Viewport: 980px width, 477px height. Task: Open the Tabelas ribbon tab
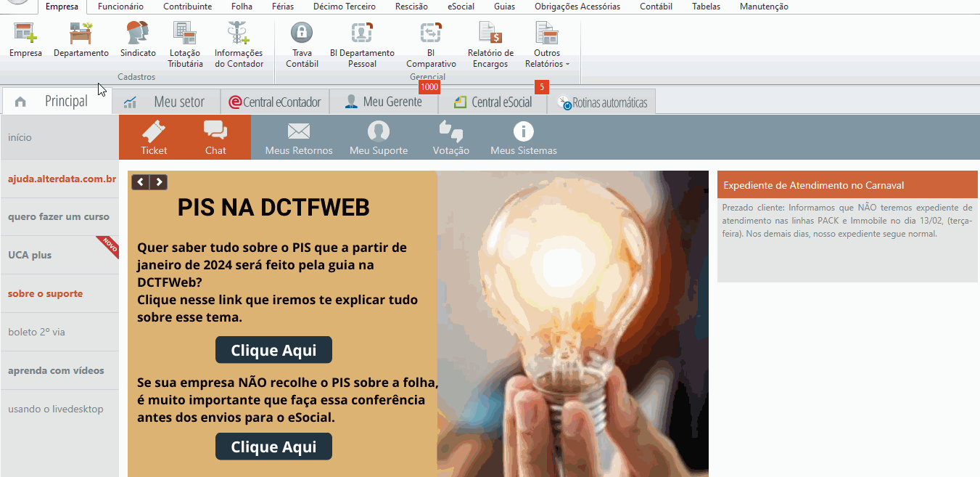[x=706, y=7]
